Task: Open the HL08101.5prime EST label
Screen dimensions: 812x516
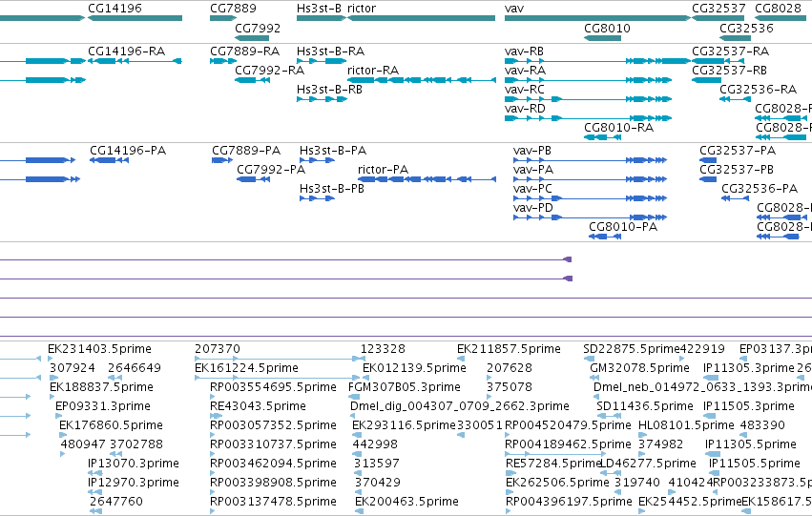Action: (x=686, y=426)
